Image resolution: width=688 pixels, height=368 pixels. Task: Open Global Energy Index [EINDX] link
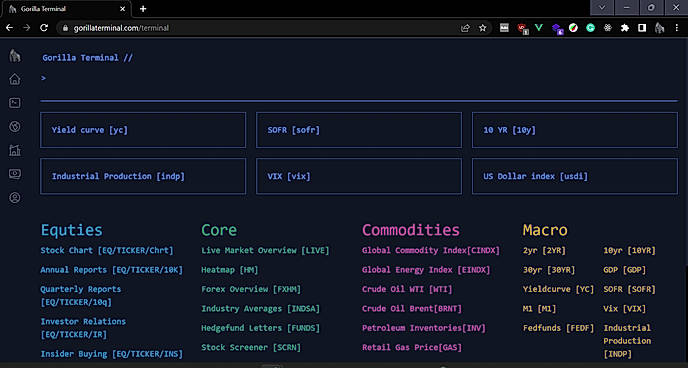point(426,270)
